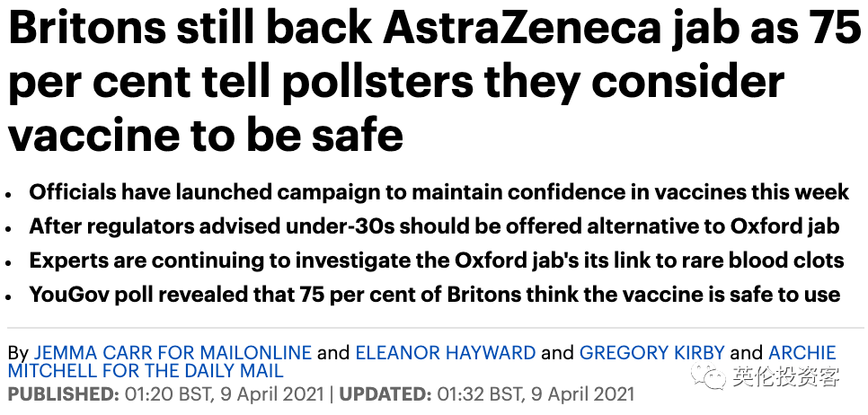Click the bullet dot before 'Experts are continuing'
This screenshot has height=415, width=868.
10,262
